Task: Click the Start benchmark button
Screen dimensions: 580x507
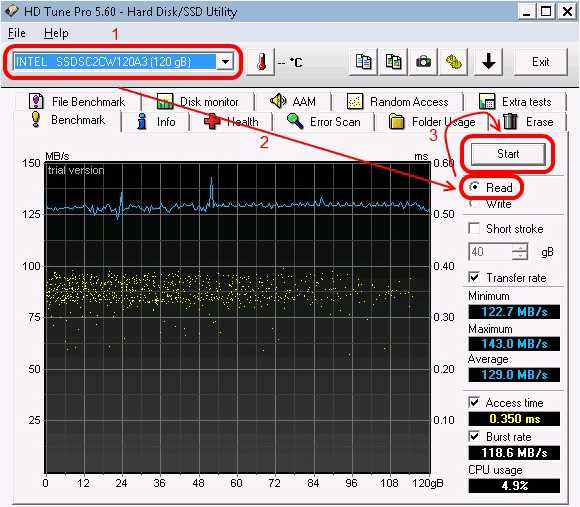Action: click(508, 154)
